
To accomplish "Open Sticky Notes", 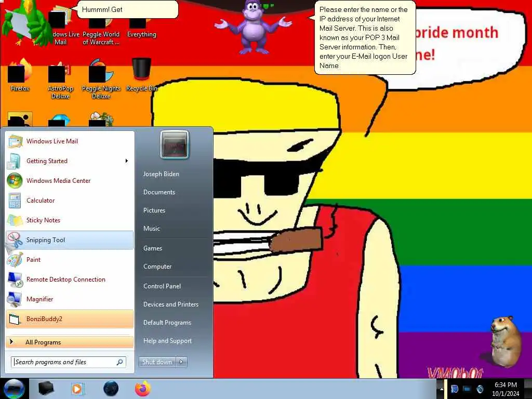I will tap(70, 220).
